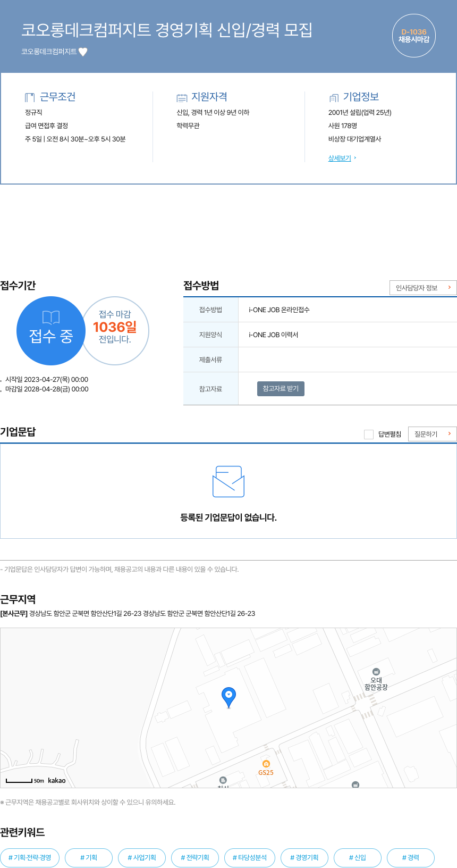Click the 질문하기 button
Viewport: 457px width, 868px height.
433,434
